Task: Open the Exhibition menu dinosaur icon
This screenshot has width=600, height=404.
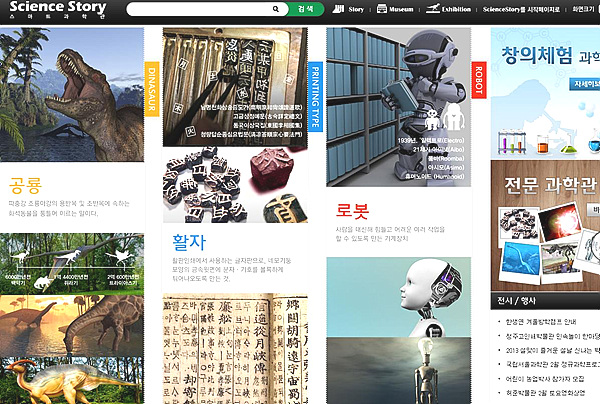Action: [432, 9]
